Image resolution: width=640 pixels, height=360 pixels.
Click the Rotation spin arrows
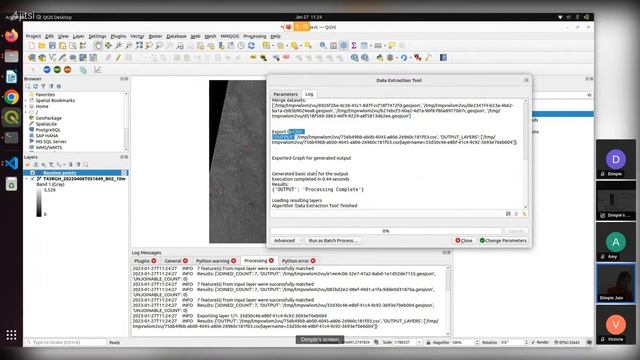(526, 342)
